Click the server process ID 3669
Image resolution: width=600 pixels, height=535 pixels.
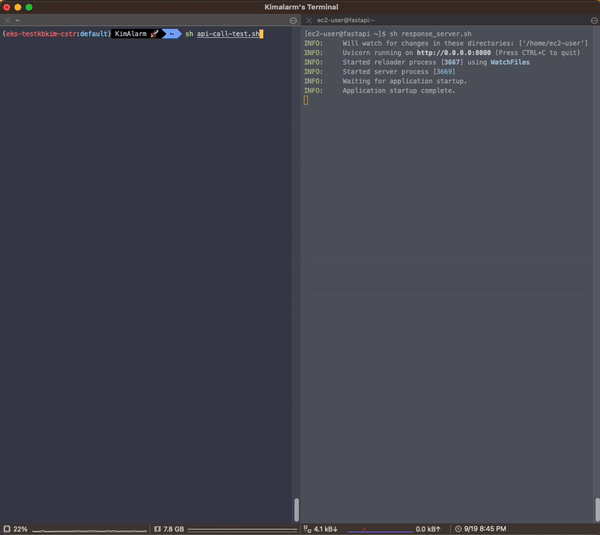click(x=444, y=72)
